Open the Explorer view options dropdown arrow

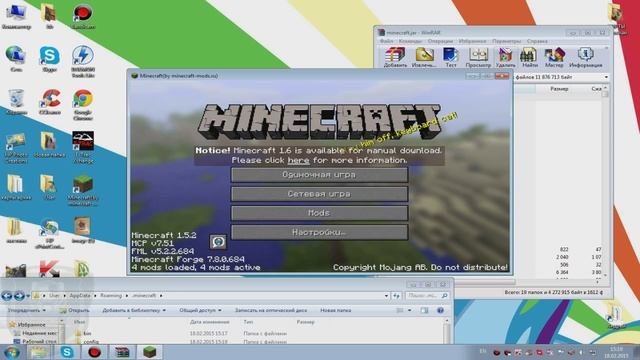[x=409, y=311]
